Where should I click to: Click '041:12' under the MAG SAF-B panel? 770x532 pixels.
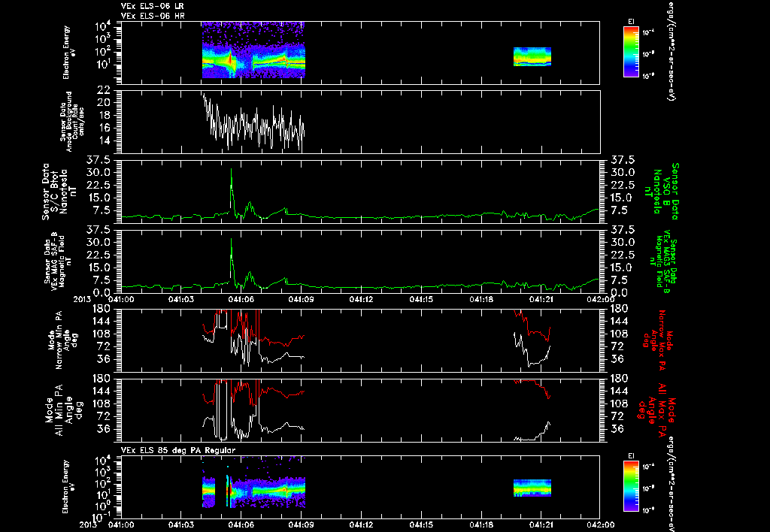[x=362, y=299]
